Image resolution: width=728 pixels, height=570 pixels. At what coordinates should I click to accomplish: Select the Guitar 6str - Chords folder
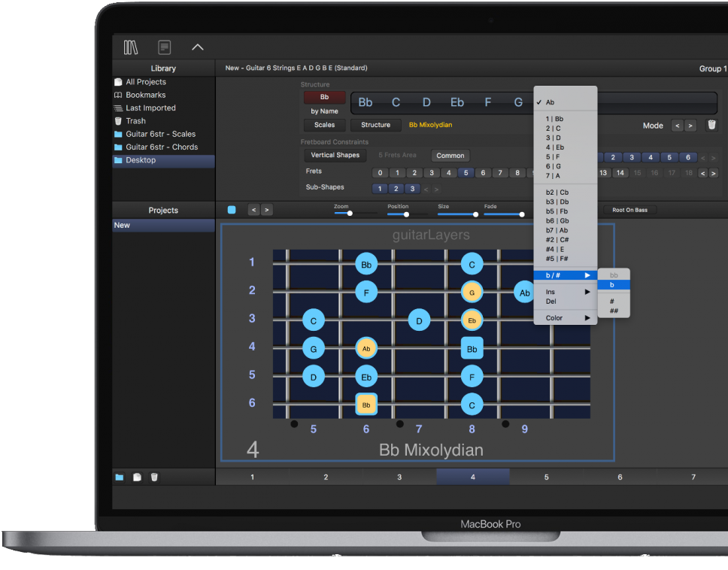click(162, 147)
